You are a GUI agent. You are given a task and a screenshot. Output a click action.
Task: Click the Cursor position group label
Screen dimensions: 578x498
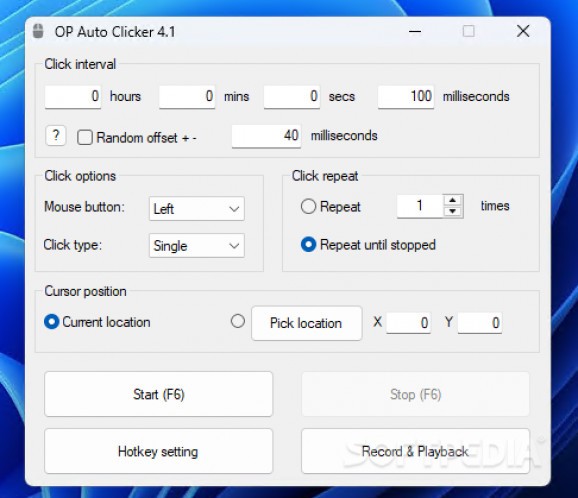pyautogui.click(x=86, y=291)
